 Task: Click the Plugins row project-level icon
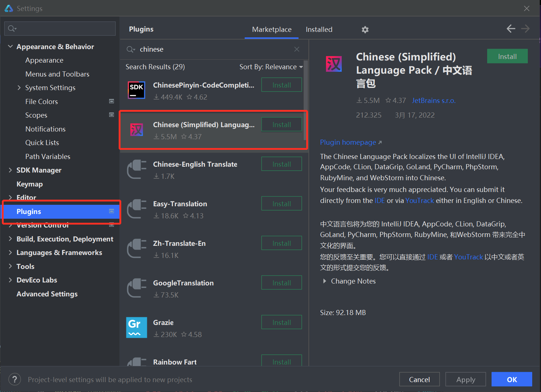[112, 211]
